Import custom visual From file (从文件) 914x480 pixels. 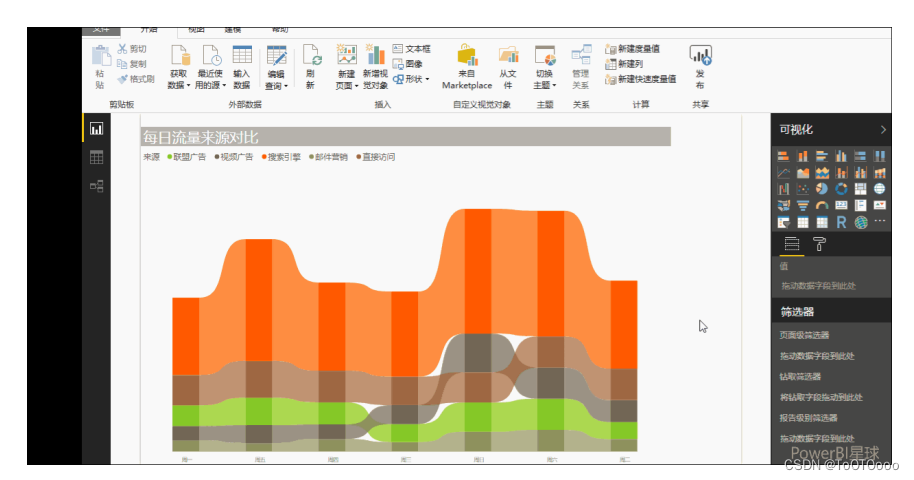[x=508, y=66]
